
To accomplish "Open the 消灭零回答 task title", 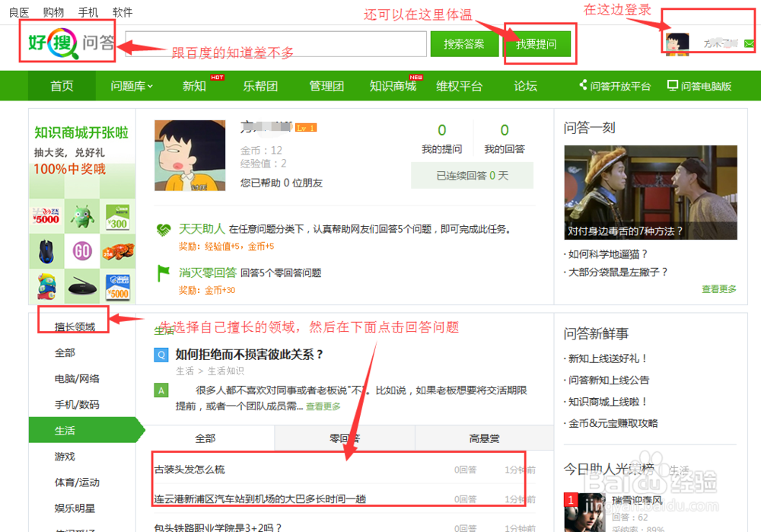I will pyautogui.click(x=207, y=272).
